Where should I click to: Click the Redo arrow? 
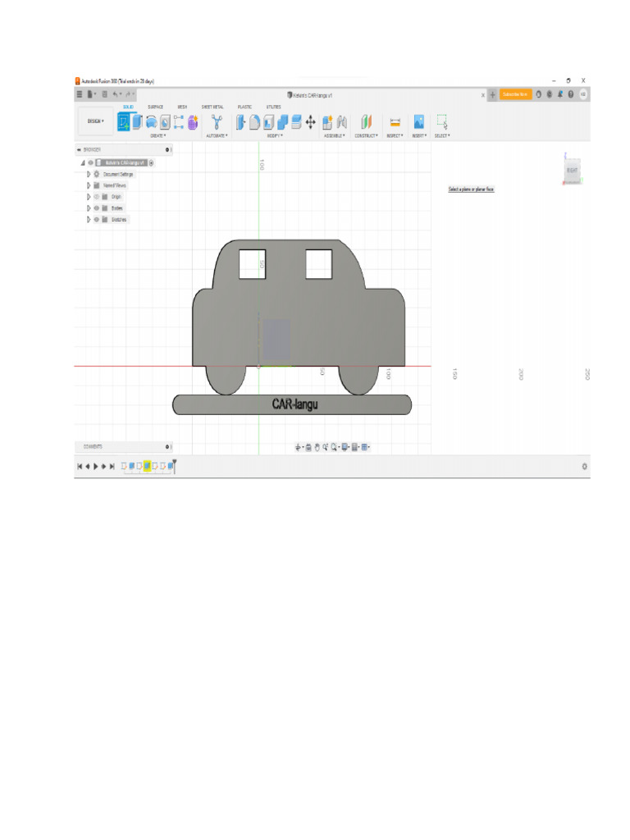[128, 94]
